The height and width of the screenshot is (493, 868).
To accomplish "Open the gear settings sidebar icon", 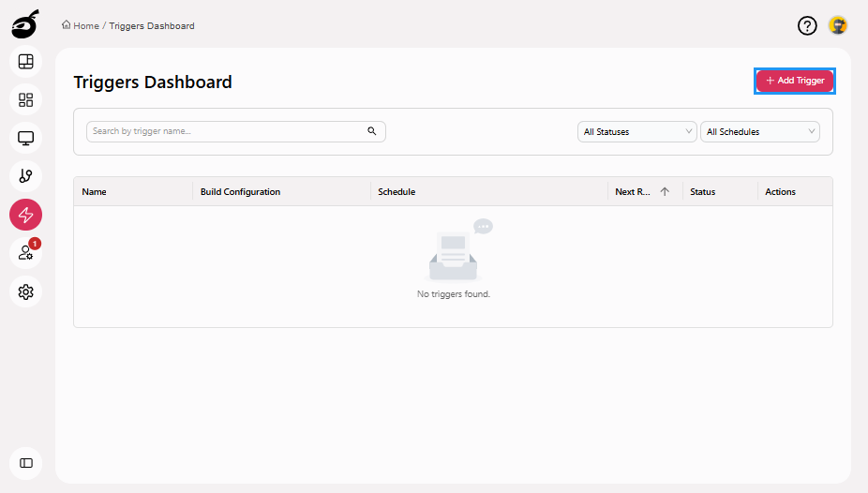I will point(26,291).
